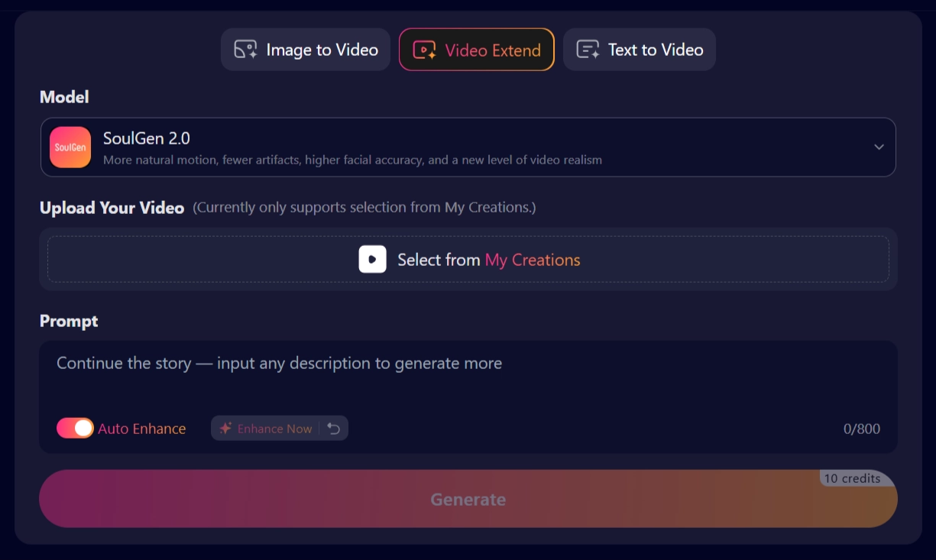Click the Prompt section heading

pos(69,321)
